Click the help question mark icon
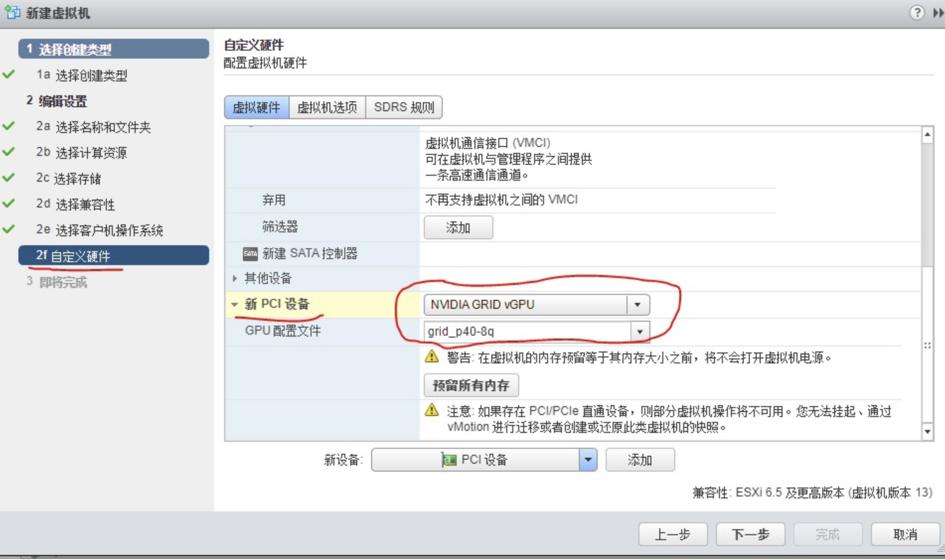The width and height of the screenshot is (945, 560). [917, 12]
